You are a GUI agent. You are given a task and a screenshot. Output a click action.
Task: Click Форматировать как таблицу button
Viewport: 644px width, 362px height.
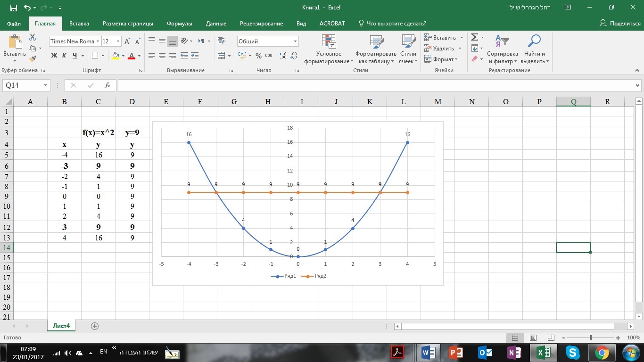(376, 49)
